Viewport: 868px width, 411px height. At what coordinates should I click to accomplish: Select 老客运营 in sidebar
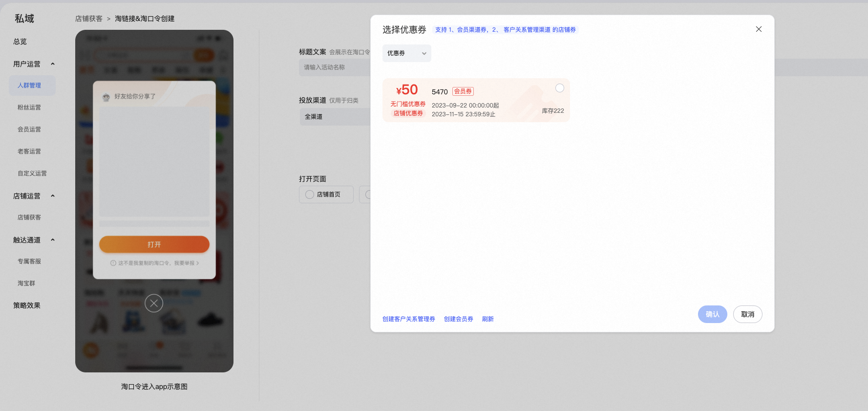click(29, 151)
